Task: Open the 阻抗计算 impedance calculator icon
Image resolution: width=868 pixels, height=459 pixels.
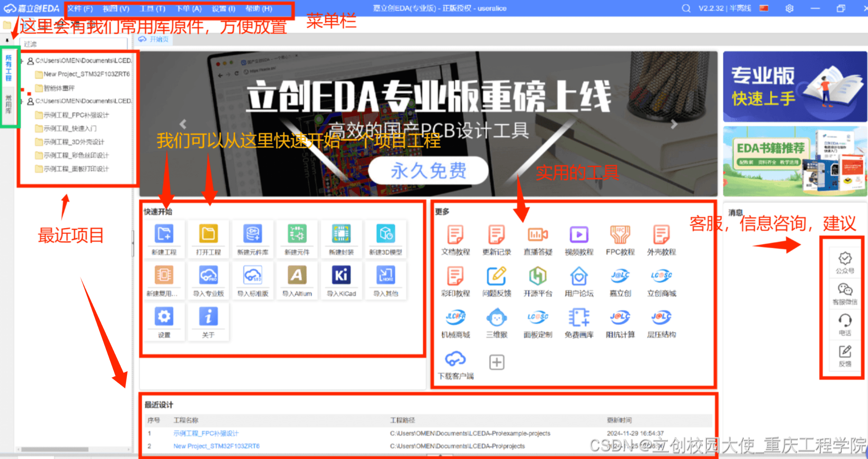Action: (620, 318)
